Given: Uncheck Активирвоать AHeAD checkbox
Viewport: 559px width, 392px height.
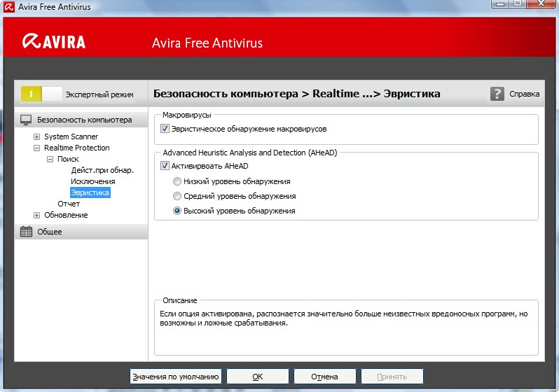Looking at the screenshot, I should click(165, 166).
